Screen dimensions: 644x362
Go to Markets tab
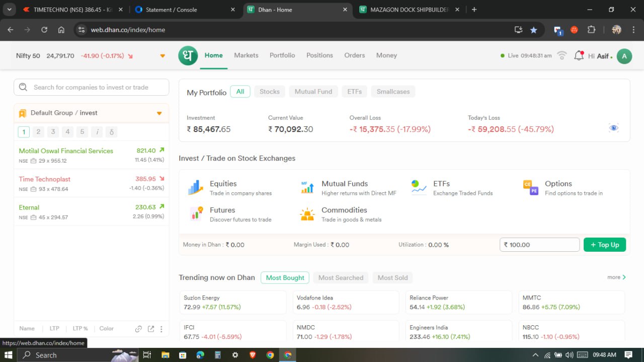[246, 55]
